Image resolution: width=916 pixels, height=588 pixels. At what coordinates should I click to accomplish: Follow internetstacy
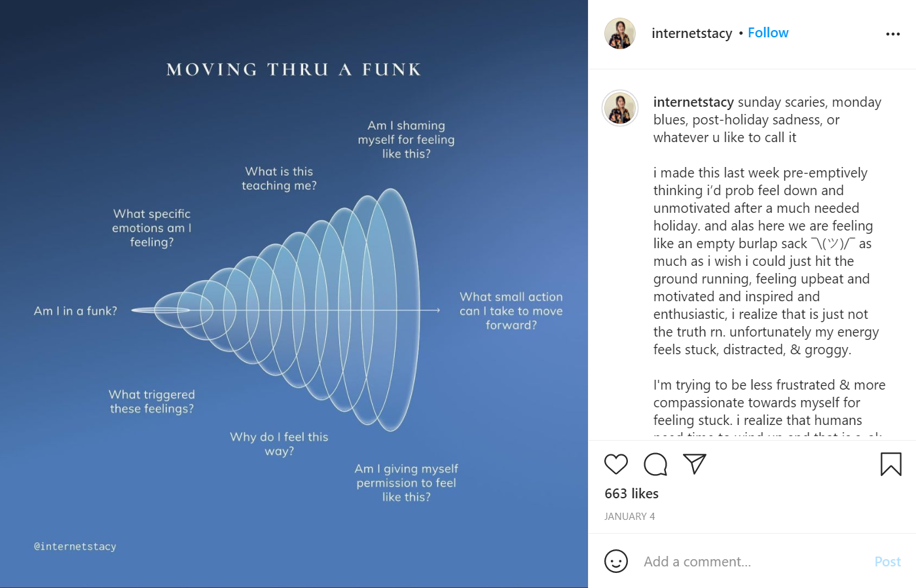768,33
